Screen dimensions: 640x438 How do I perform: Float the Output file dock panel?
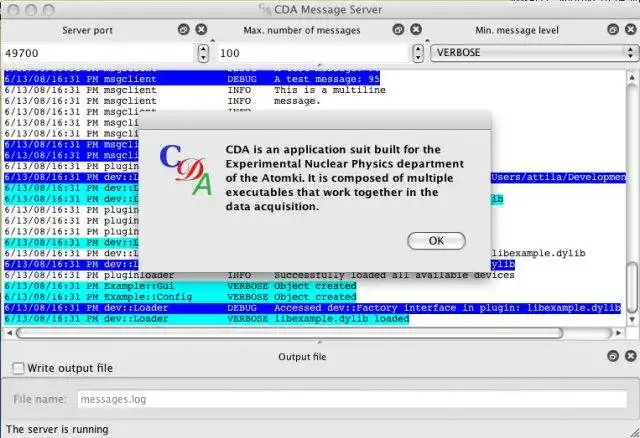coord(613,356)
